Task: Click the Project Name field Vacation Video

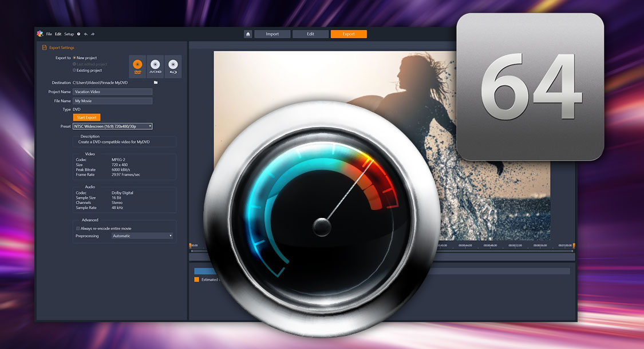Action: coord(113,92)
